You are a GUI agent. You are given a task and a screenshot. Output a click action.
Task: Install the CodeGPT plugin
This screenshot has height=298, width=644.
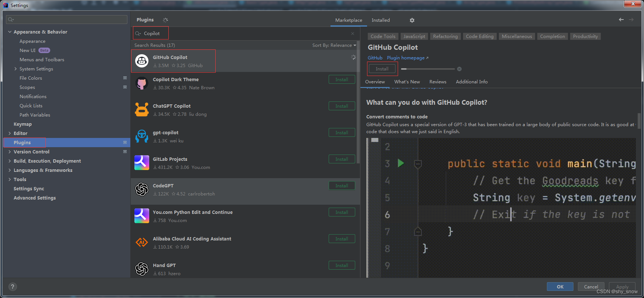pos(342,186)
